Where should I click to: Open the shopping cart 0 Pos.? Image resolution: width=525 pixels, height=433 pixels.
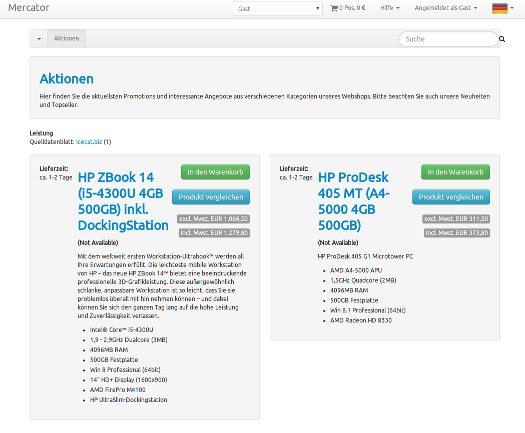click(x=348, y=8)
